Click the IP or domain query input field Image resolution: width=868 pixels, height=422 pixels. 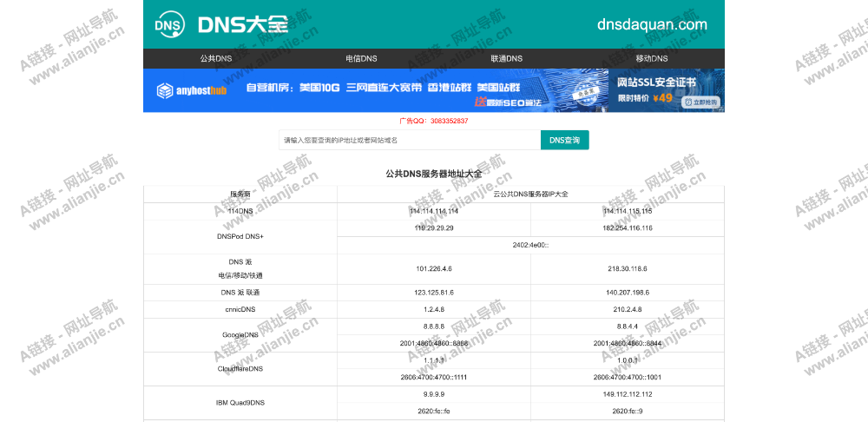[410, 140]
